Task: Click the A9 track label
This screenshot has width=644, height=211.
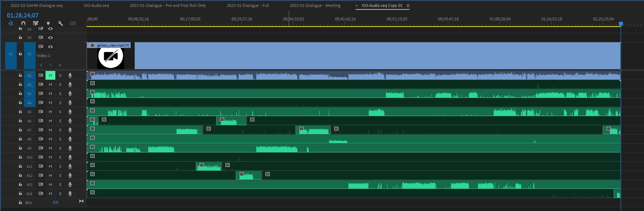Action: (29, 148)
